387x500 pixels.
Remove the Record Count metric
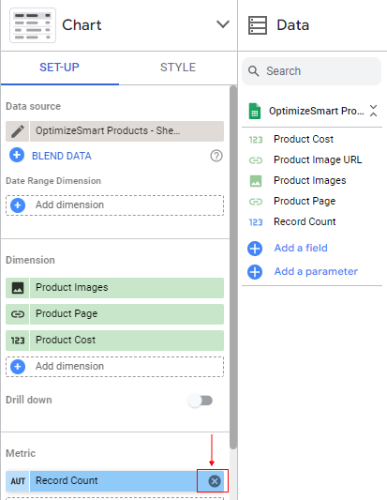click(x=214, y=481)
